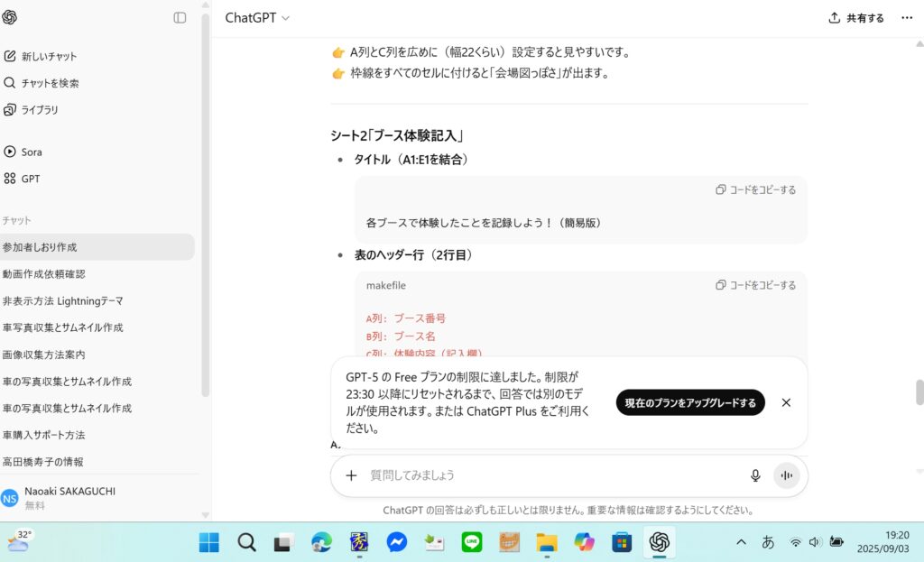Open Task View on the taskbar
This screenshot has height=562, width=924.
tap(283, 542)
